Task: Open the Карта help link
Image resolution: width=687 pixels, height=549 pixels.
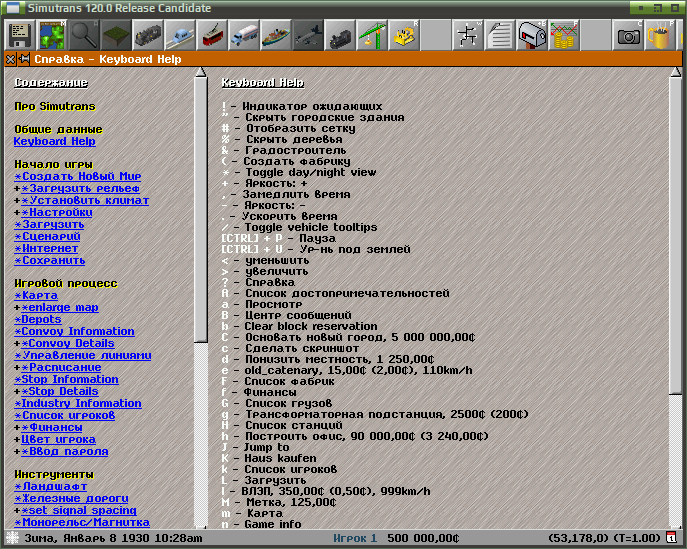Action: 36,295
